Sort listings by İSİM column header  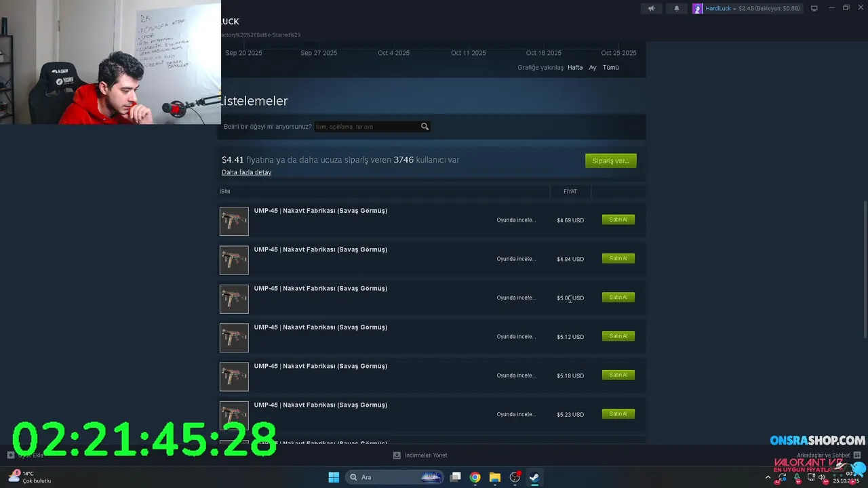(224, 192)
